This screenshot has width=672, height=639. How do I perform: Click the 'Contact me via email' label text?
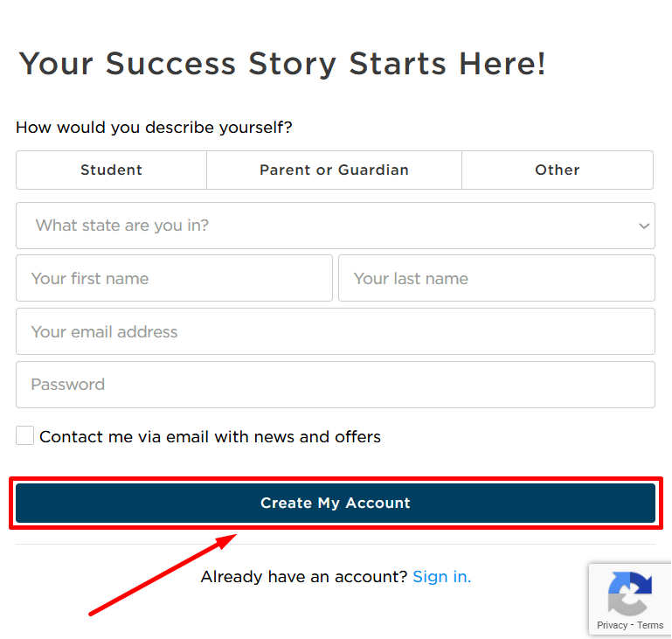pyautogui.click(x=210, y=437)
